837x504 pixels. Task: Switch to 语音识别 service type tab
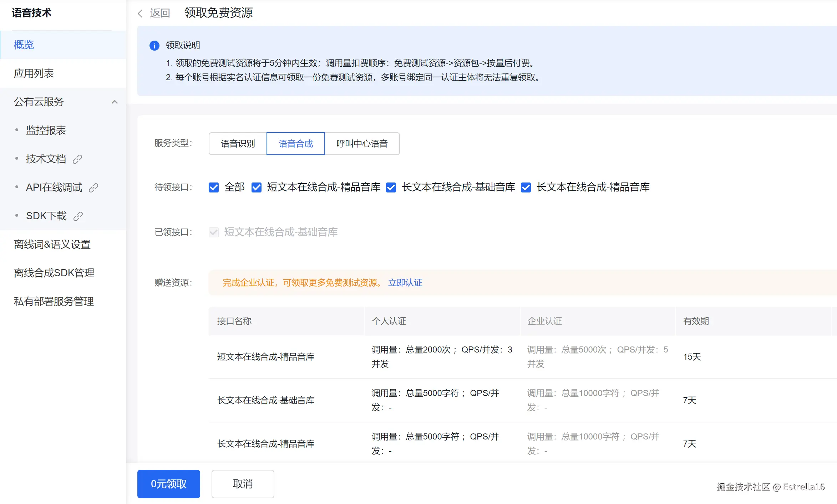238,144
